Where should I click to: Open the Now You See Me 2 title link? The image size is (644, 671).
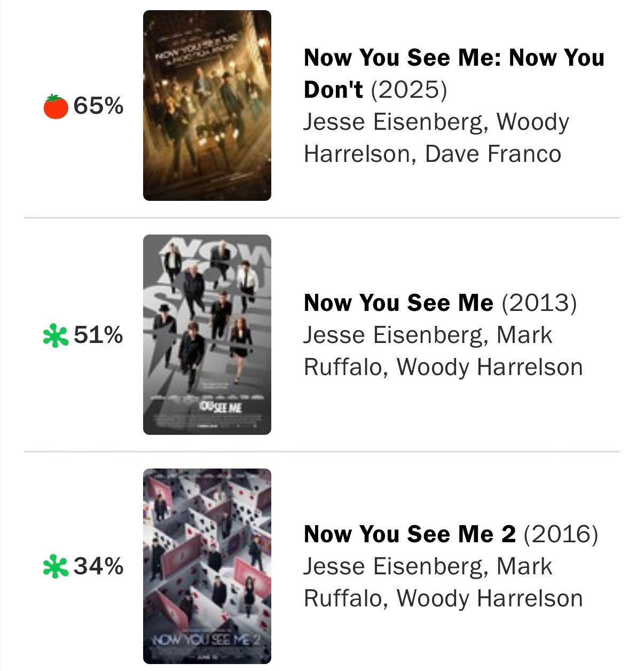click(x=410, y=534)
